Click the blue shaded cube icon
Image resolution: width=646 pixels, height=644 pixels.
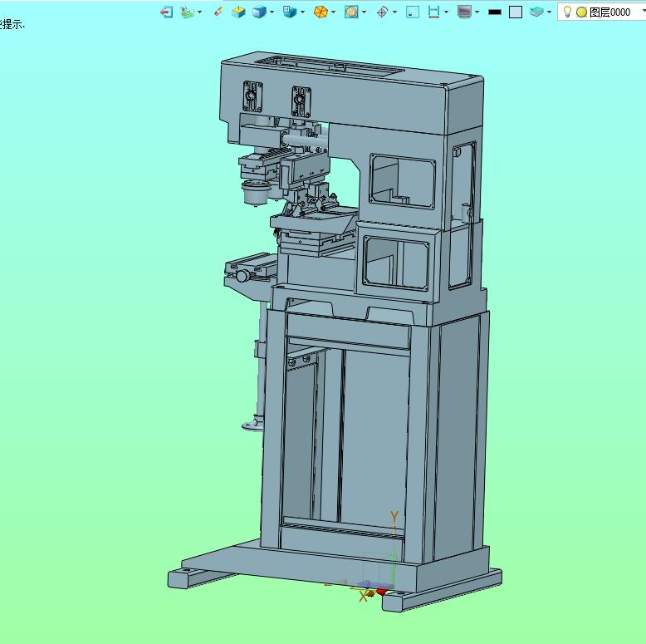tap(259, 12)
